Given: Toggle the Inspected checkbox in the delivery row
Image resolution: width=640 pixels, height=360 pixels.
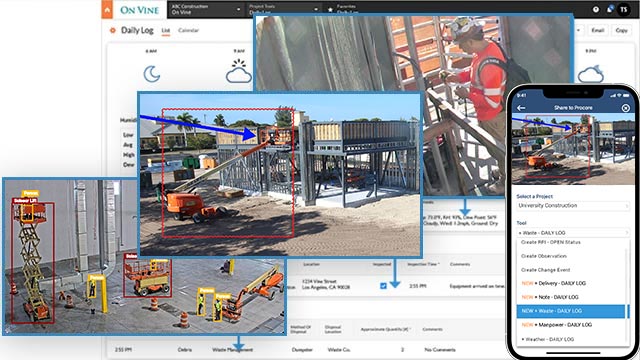Looking at the screenshot, I should [x=383, y=286].
